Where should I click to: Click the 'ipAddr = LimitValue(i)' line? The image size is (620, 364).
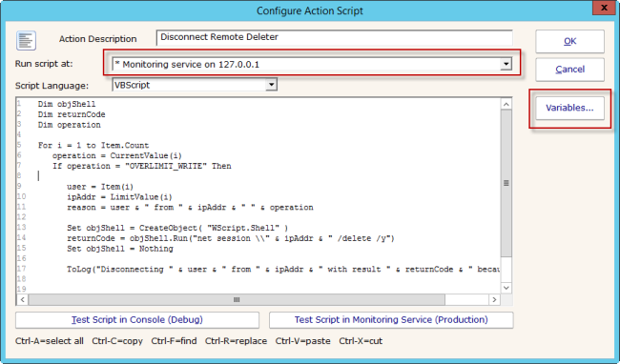click(x=119, y=197)
